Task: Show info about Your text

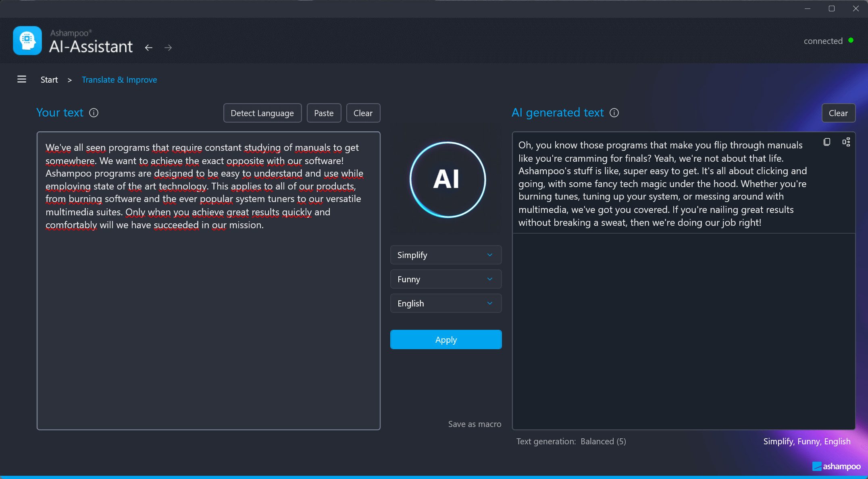Action: 94,113
